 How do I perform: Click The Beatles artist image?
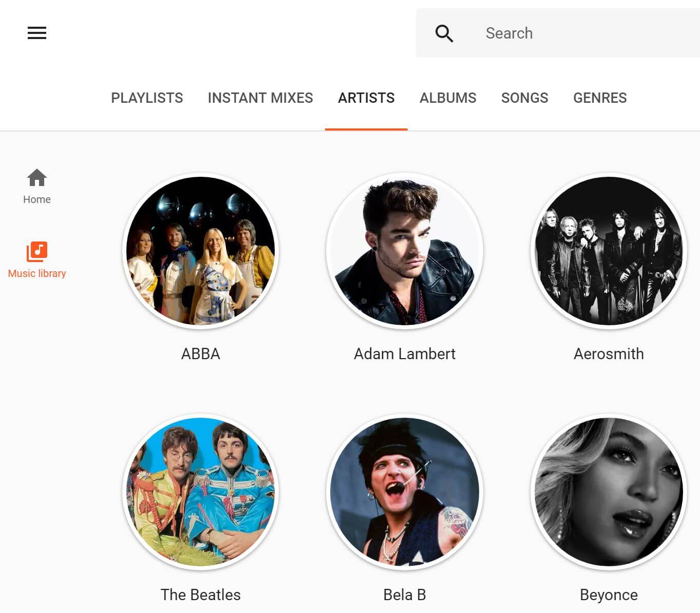tap(201, 492)
